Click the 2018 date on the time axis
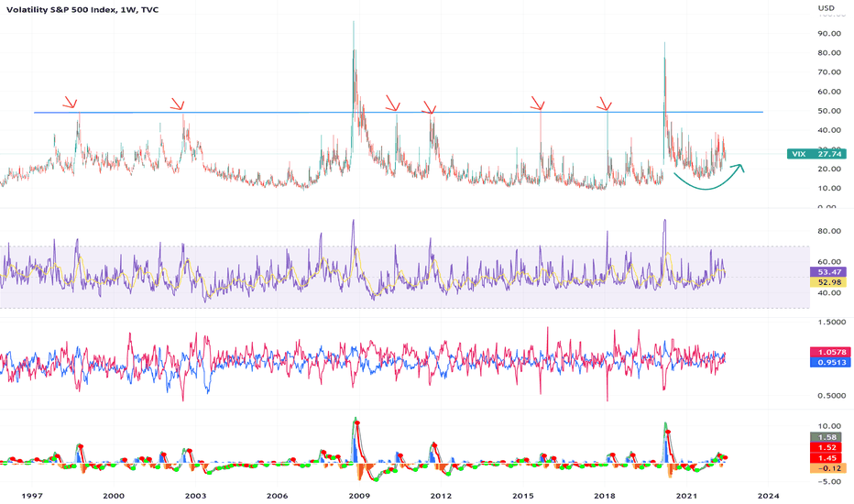The height and width of the screenshot is (504, 854). point(605,496)
